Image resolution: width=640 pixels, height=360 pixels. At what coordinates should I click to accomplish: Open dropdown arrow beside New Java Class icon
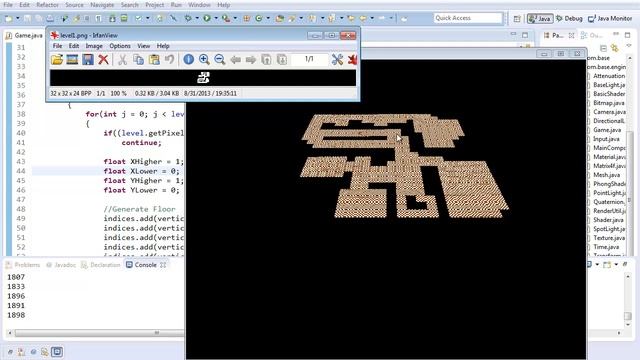pyautogui.click(x=268, y=18)
